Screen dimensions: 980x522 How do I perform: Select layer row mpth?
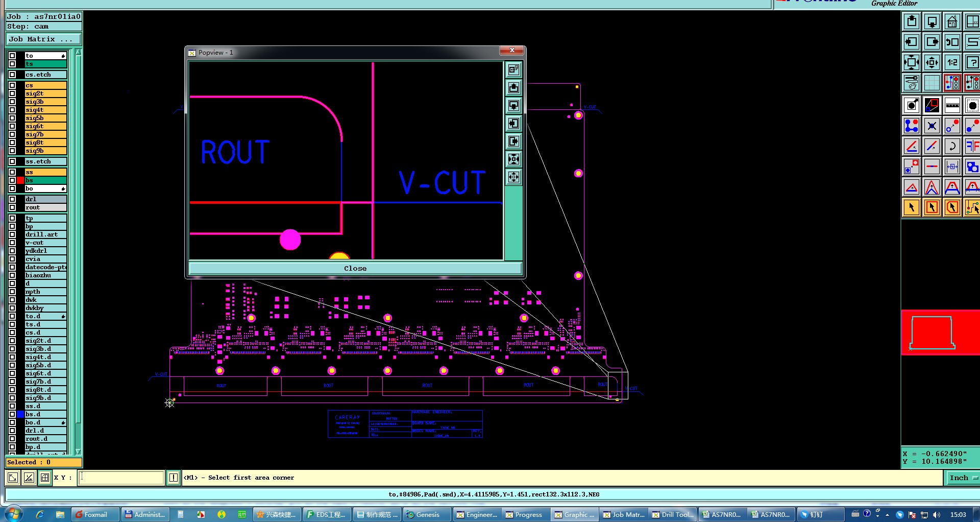(46, 292)
